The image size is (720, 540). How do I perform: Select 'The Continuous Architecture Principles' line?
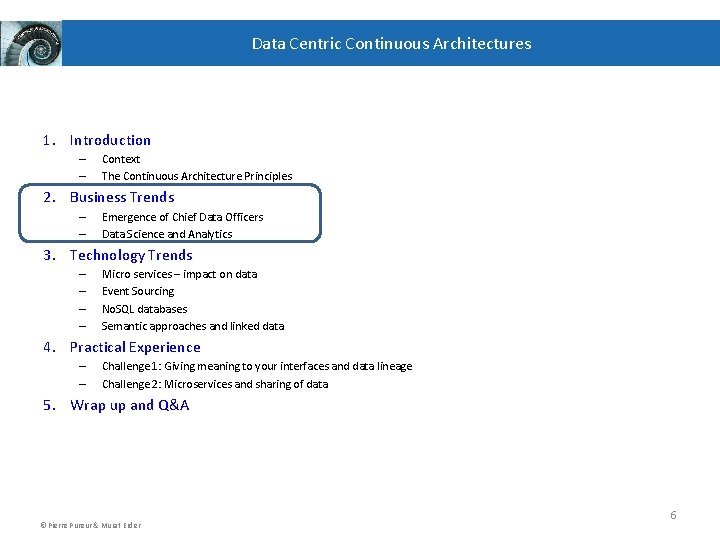tap(197, 176)
